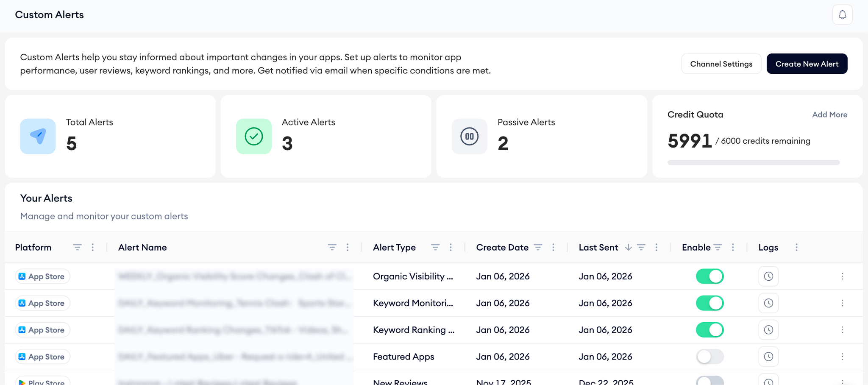Disable the Organic Visibility alert toggle
Image resolution: width=868 pixels, height=385 pixels.
709,276
